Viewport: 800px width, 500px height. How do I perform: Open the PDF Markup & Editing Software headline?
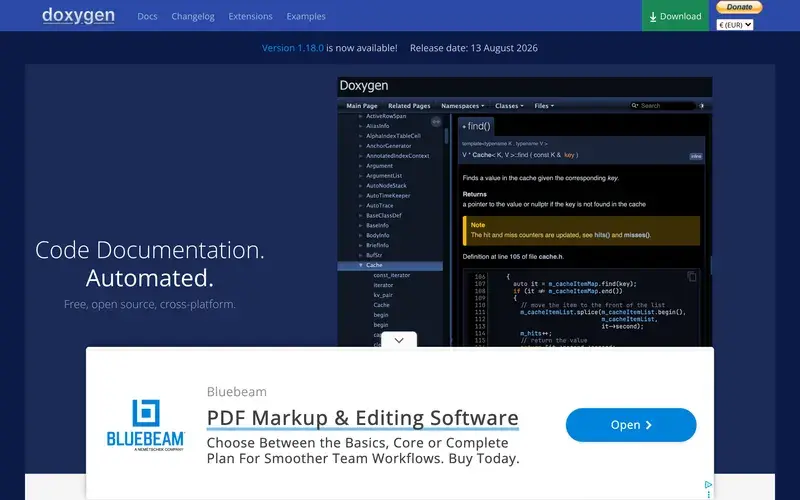click(363, 418)
